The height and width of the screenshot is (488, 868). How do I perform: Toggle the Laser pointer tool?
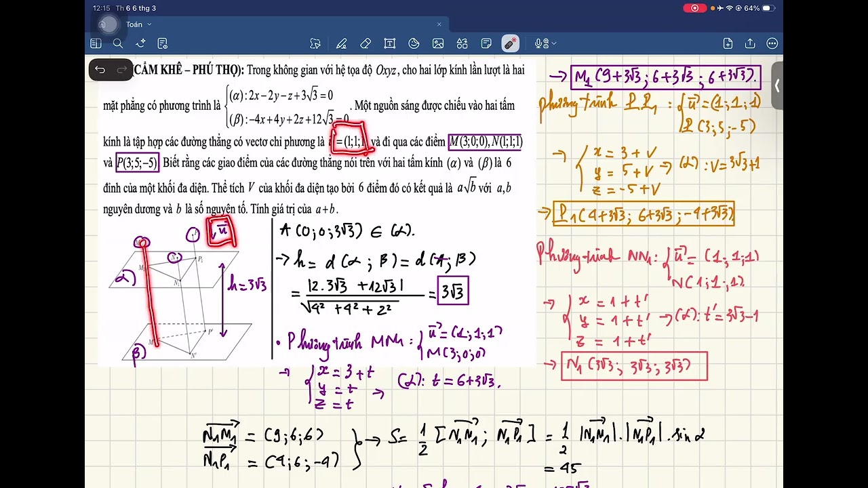[x=510, y=43]
